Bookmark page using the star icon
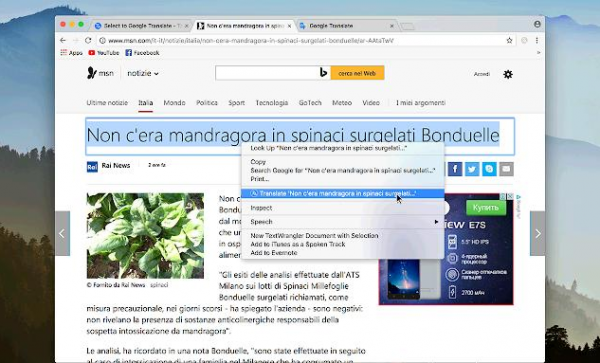The image size is (600, 363). click(x=509, y=40)
